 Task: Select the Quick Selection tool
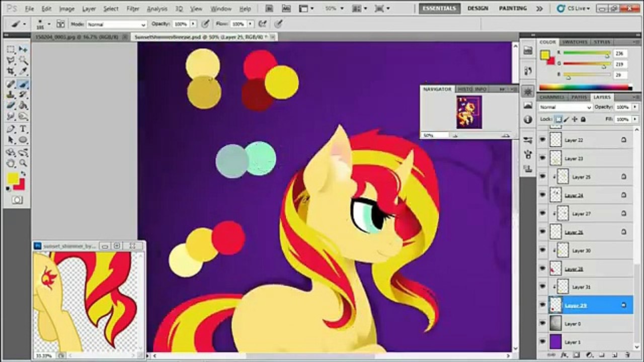tap(23, 60)
